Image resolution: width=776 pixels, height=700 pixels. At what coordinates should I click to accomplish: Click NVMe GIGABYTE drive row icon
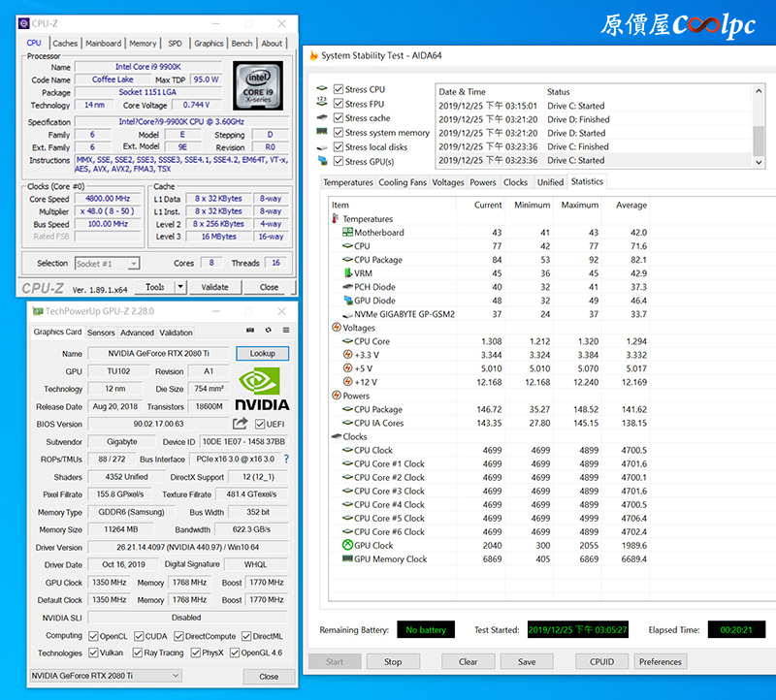[x=348, y=315]
